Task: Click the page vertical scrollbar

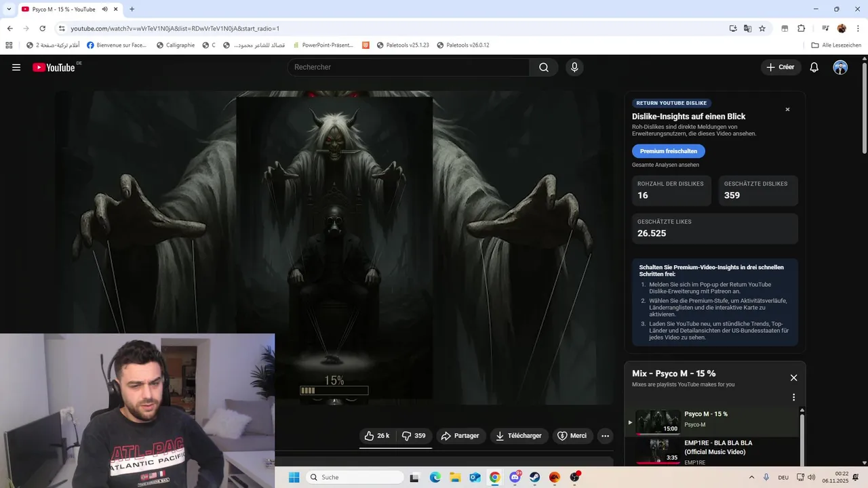Action: (x=864, y=108)
